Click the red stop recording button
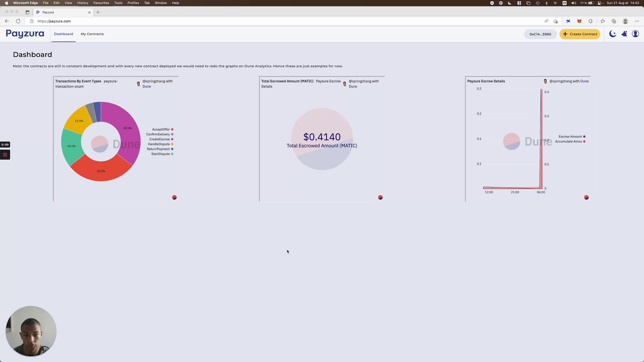 click(5, 154)
